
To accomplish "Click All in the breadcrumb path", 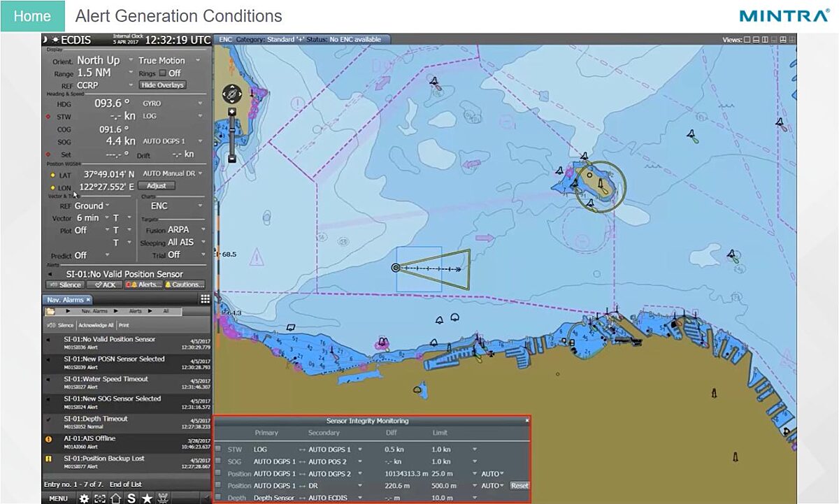I will pyautogui.click(x=166, y=310).
